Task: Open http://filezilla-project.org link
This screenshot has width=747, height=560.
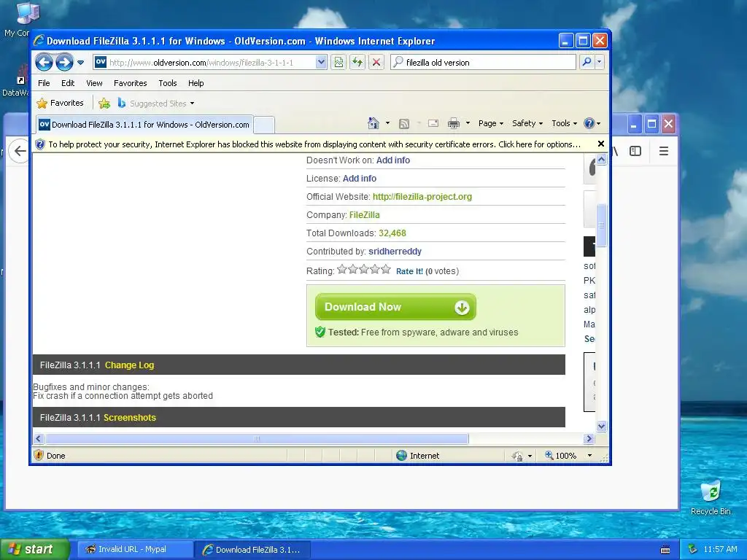Action: coord(422,197)
